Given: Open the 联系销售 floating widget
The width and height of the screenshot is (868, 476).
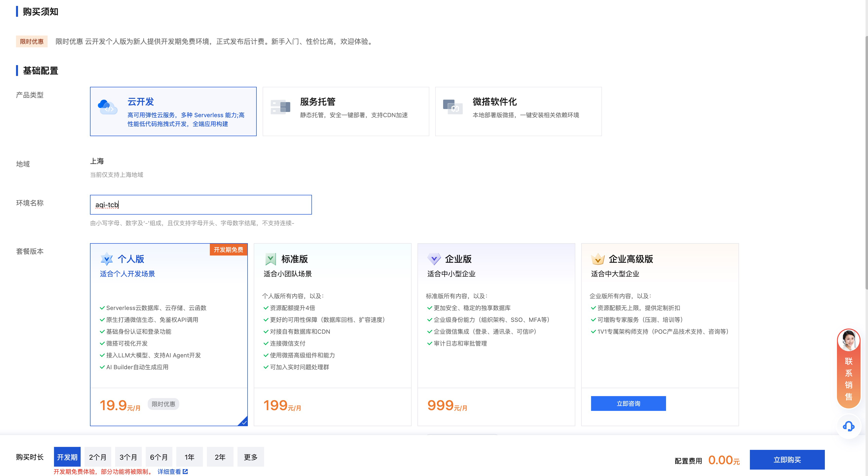Looking at the screenshot, I should (849, 368).
